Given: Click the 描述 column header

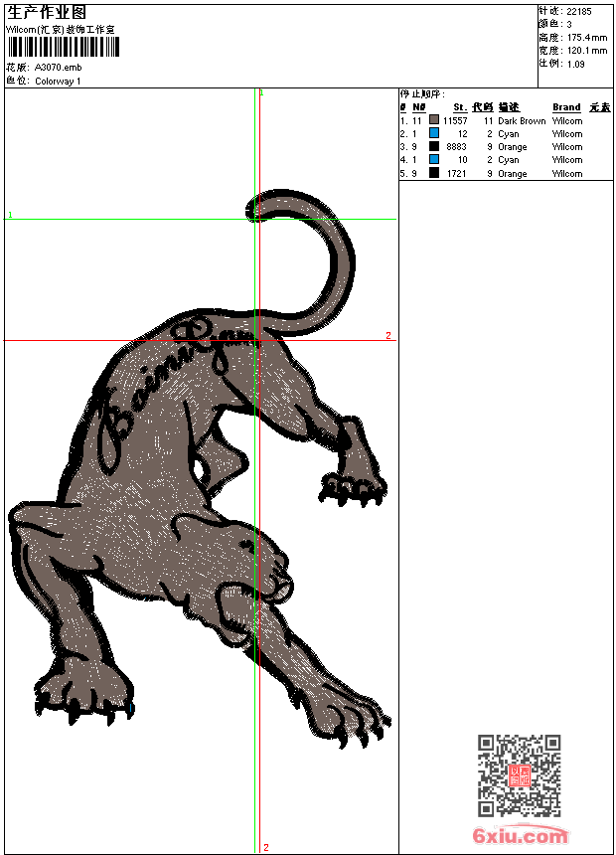Looking at the screenshot, I should click(x=509, y=107).
